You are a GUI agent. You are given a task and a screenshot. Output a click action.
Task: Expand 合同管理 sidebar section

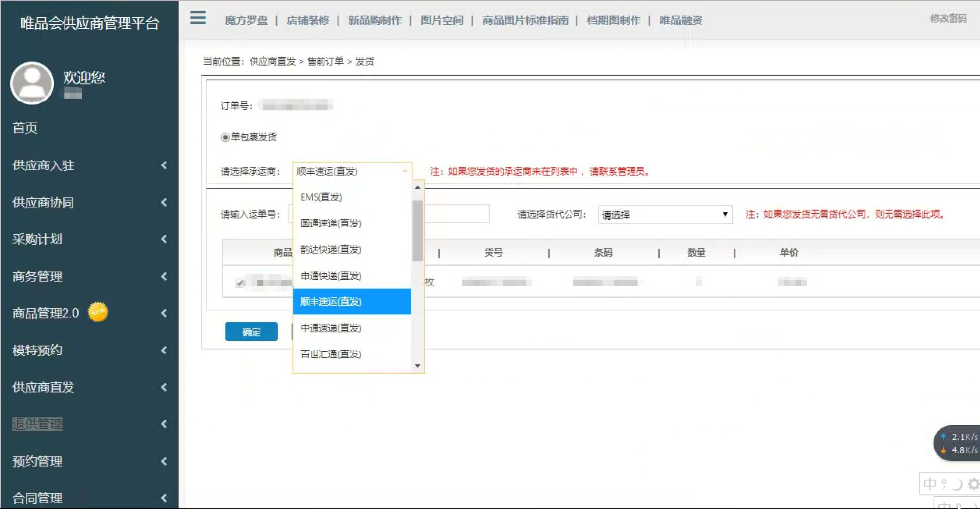tap(89, 498)
